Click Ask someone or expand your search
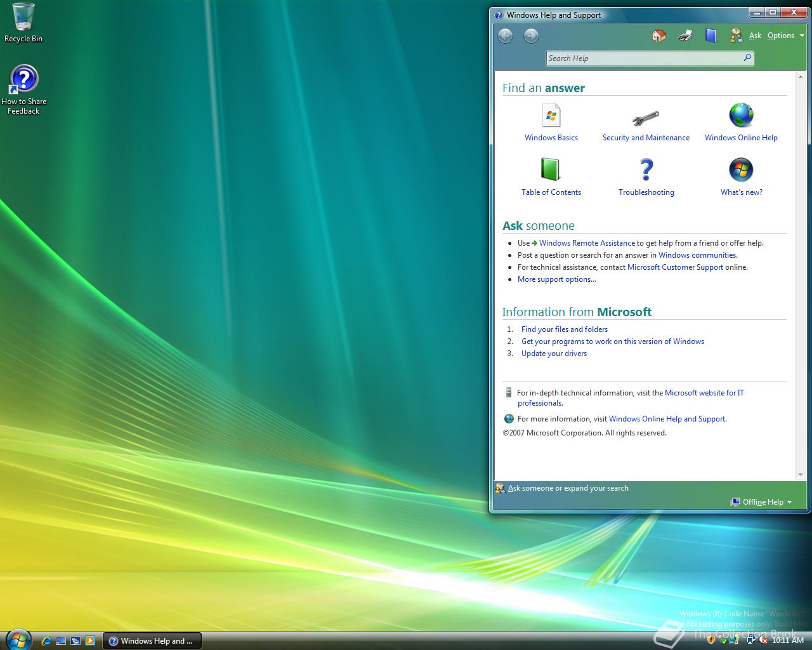The height and width of the screenshot is (650, 812). click(x=568, y=488)
